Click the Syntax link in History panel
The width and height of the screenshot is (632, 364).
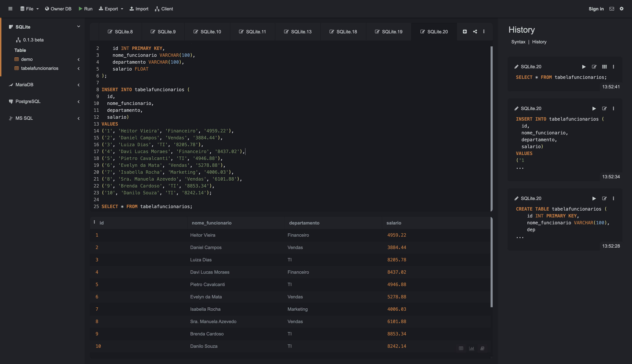518,42
